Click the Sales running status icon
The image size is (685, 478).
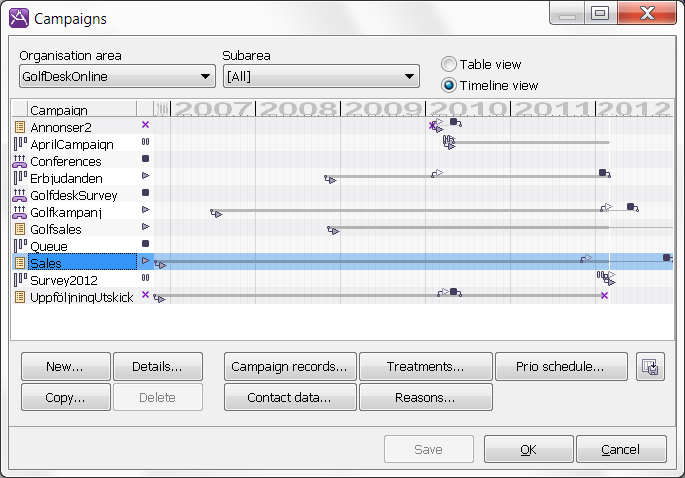(x=145, y=261)
